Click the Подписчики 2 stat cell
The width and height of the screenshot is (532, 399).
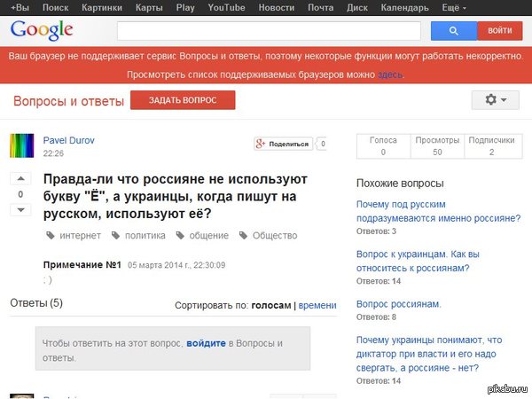[x=493, y=146]
